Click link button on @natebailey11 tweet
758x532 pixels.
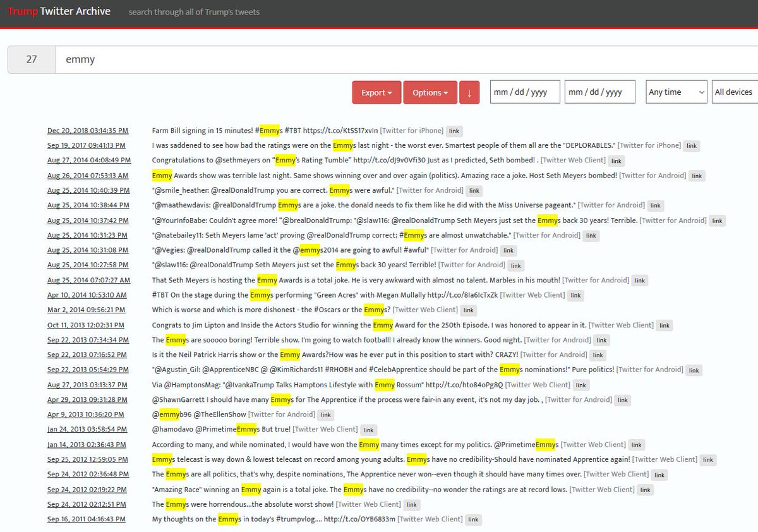click(x=590, y=236)
